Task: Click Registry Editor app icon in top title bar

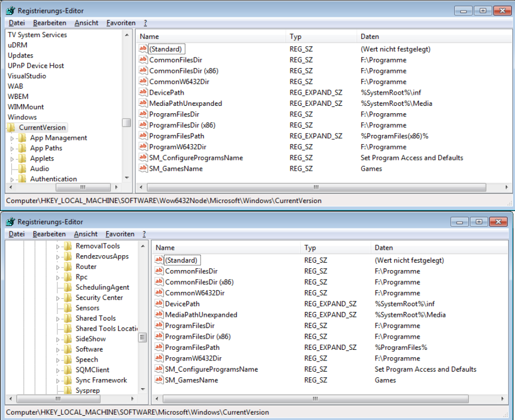Action: (x=11, y=11)
